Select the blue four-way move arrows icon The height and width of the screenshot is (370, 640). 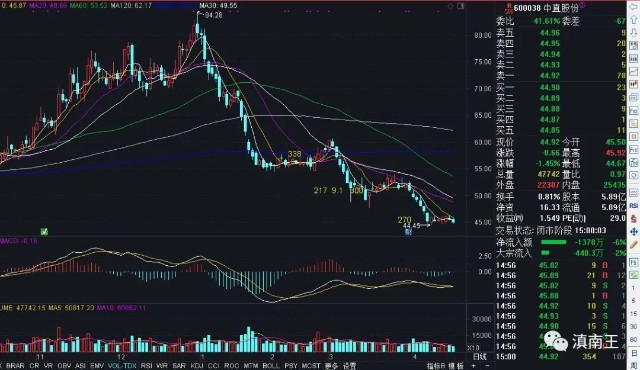point(633,232)
